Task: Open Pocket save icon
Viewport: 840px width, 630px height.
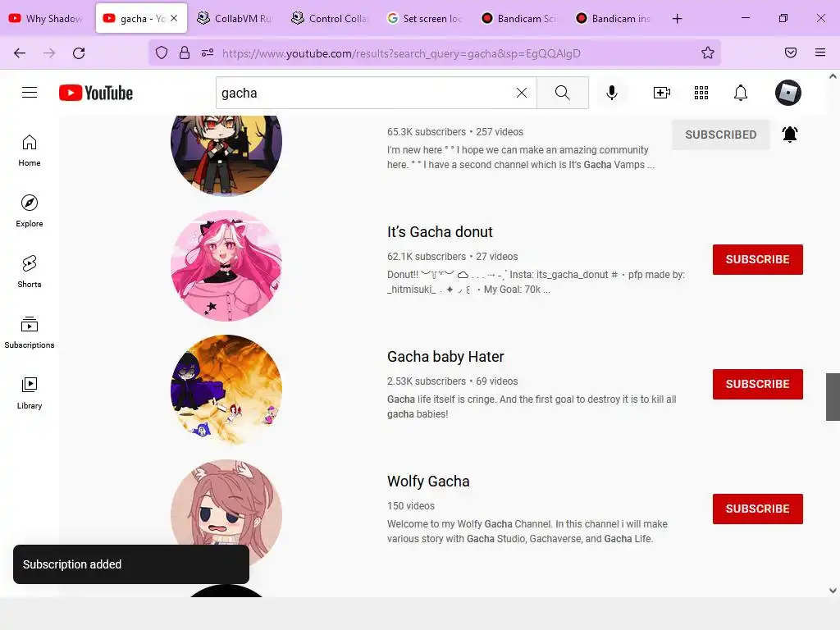Action: click(790, 52)
